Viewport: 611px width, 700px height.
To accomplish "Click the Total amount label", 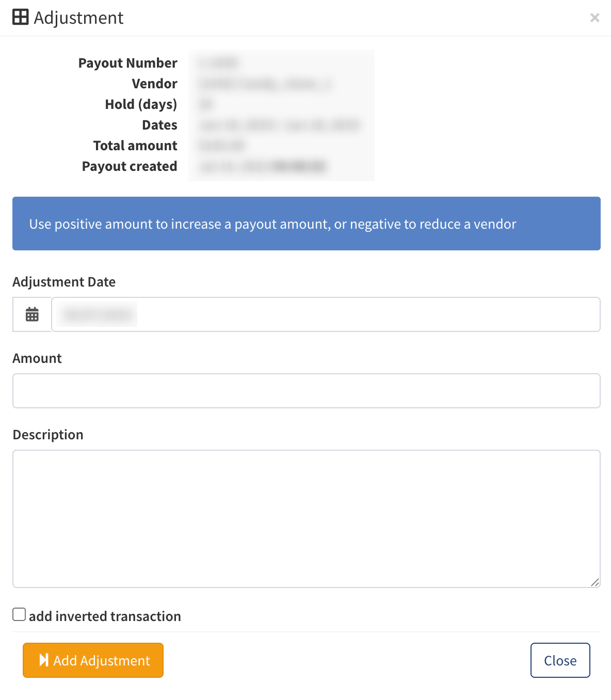I will (x=135, y=146).
